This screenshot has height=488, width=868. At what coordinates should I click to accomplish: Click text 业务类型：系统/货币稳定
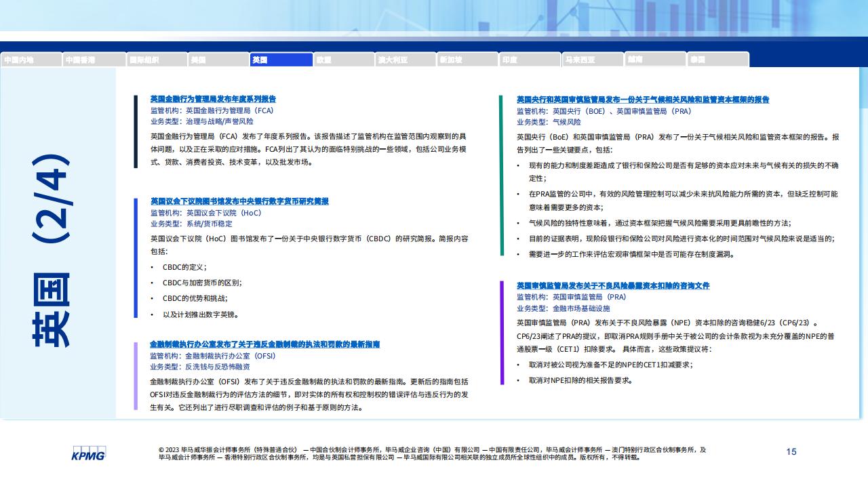[191, 224]
